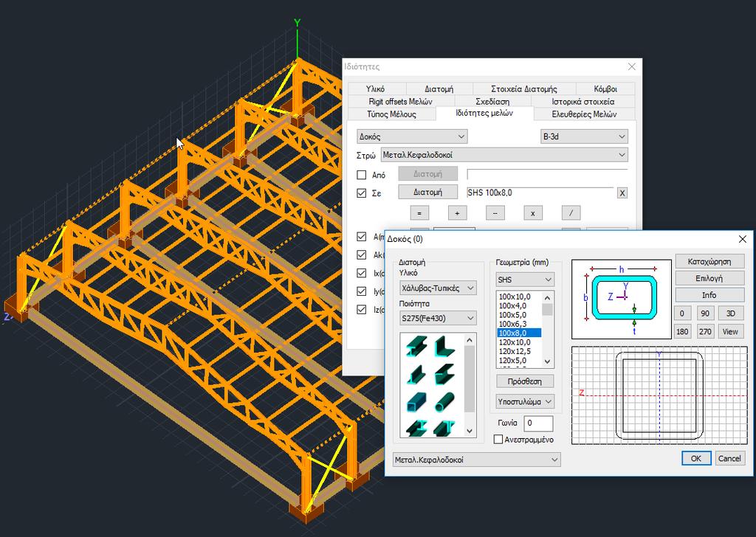This screenshot has width=756, height=537.
Task: Switch to the Τύπος Μέλους tab
Action: click(x=391, y=114)
